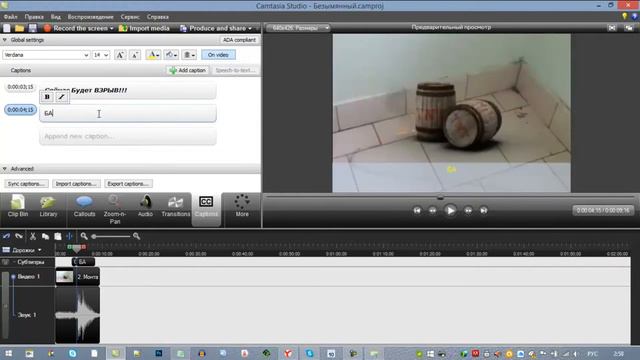Image resolution: width=640 pixels, height=360 pixels.
Task: Play the video preview
Action: click(x=450, y=211)
